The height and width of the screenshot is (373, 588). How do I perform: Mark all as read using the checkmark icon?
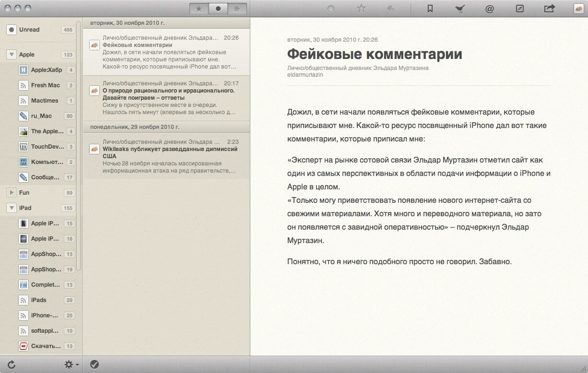point(94,364)
